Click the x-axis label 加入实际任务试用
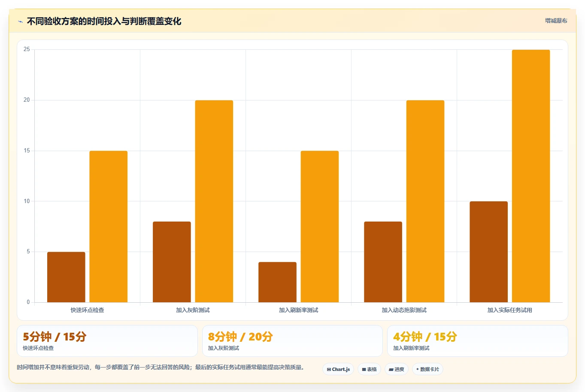Viewport: 585px width, 392px height. [x=510, y=310]
